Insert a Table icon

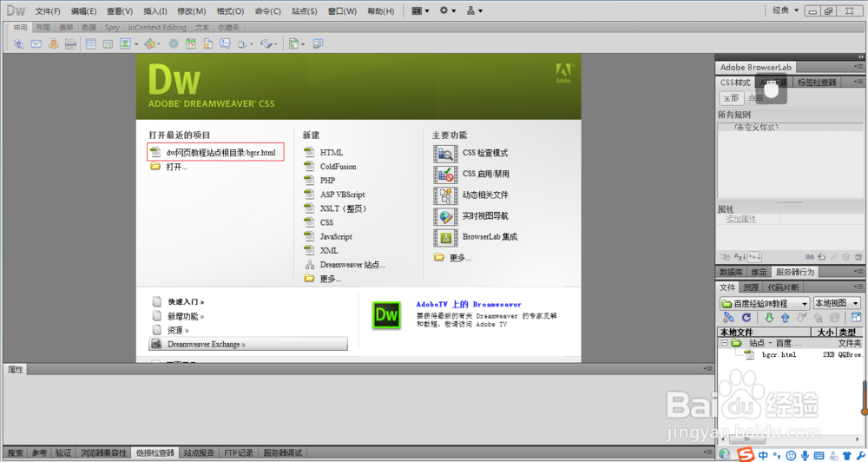coord(90,43)
